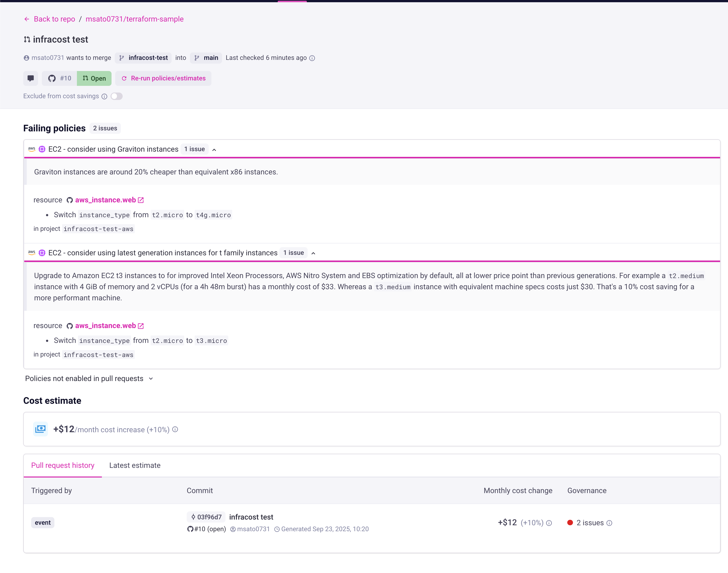The width and height of the screenshot is (728, 573).
Task: Click the clock icon before Generated Sep 23, 2025
Action: click(277, 529)
